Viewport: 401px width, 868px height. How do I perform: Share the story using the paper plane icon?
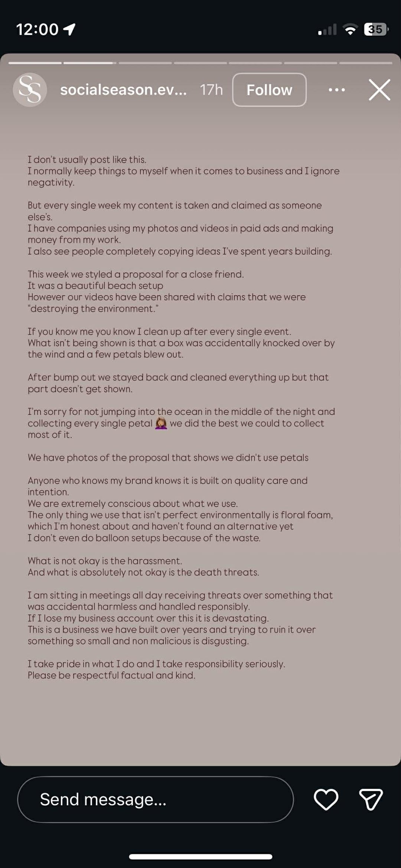[x=371, y=799]
